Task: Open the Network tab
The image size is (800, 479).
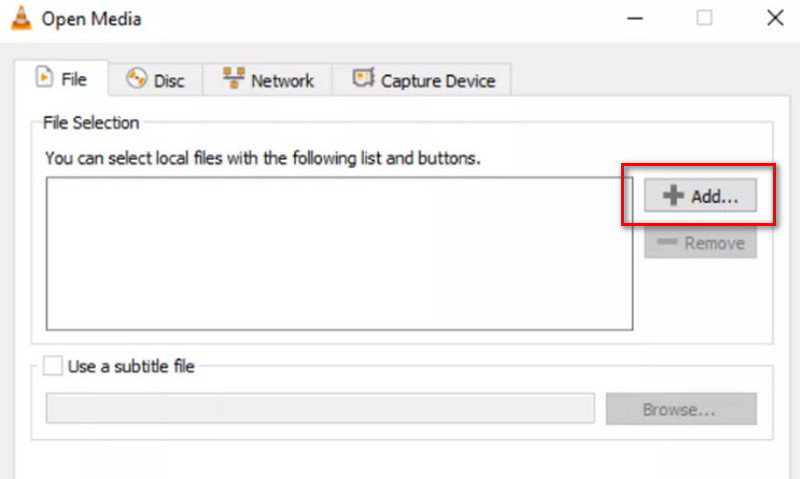Action: tap(268, 80)
